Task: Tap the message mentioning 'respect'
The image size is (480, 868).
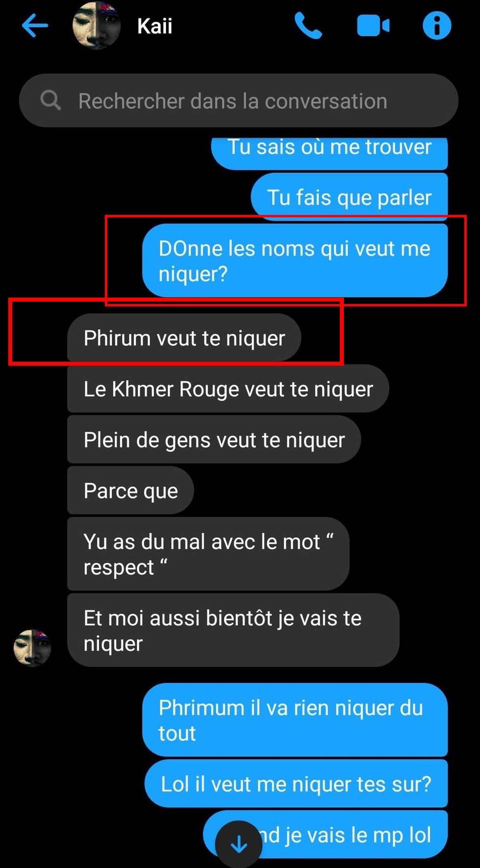Action: 208,554
